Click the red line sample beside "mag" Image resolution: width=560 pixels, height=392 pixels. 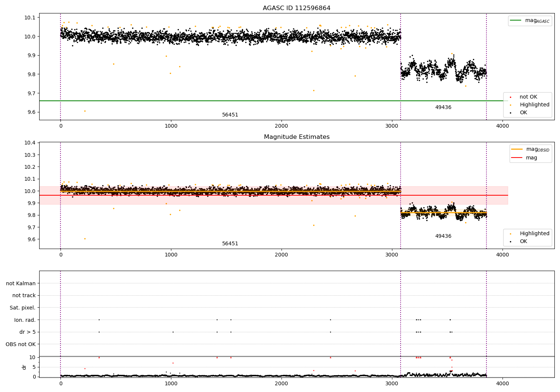pyautogui.click(x=517, y=158)
